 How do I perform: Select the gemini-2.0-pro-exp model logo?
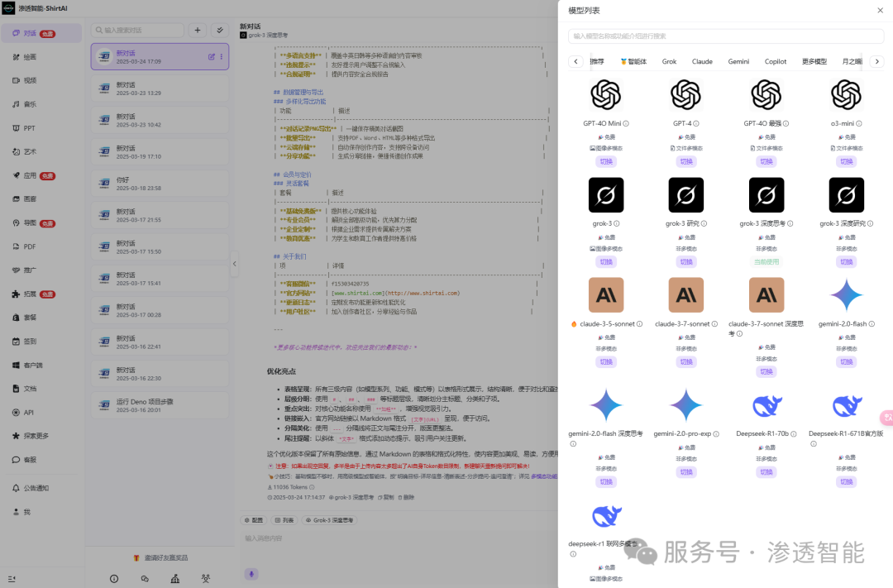(x=685, y=405)
